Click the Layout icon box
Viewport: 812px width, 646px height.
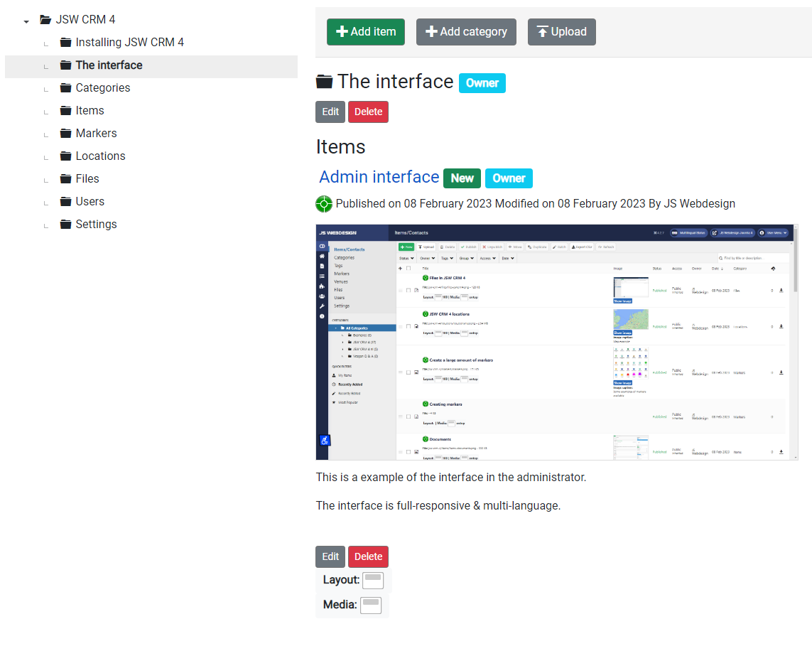[x=373, y=581]
